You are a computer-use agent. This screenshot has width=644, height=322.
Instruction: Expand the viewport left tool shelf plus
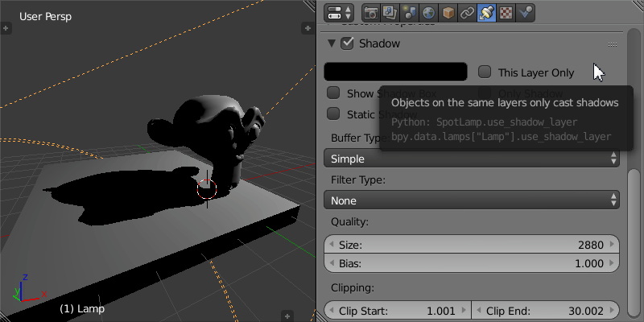[x=6, y=28]
